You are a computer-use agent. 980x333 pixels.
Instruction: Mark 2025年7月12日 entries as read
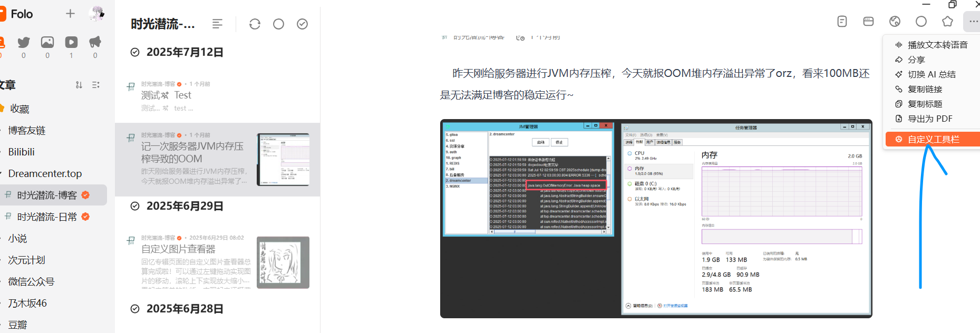[135, 52]
